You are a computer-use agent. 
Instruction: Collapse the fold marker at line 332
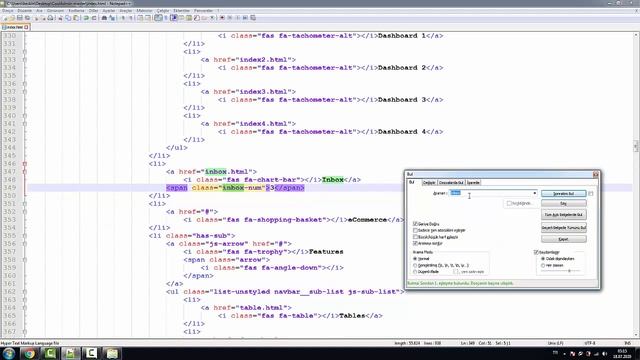(x=24, y=52)
